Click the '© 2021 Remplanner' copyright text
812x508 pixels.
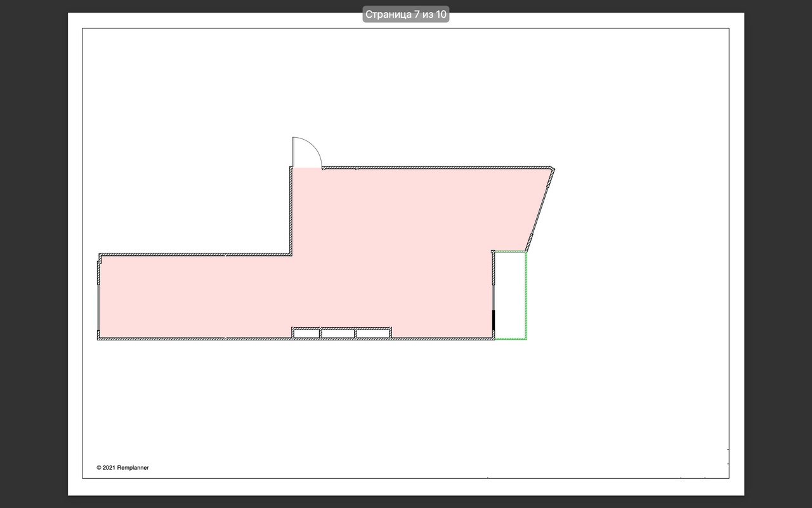(x=122, y=467)
